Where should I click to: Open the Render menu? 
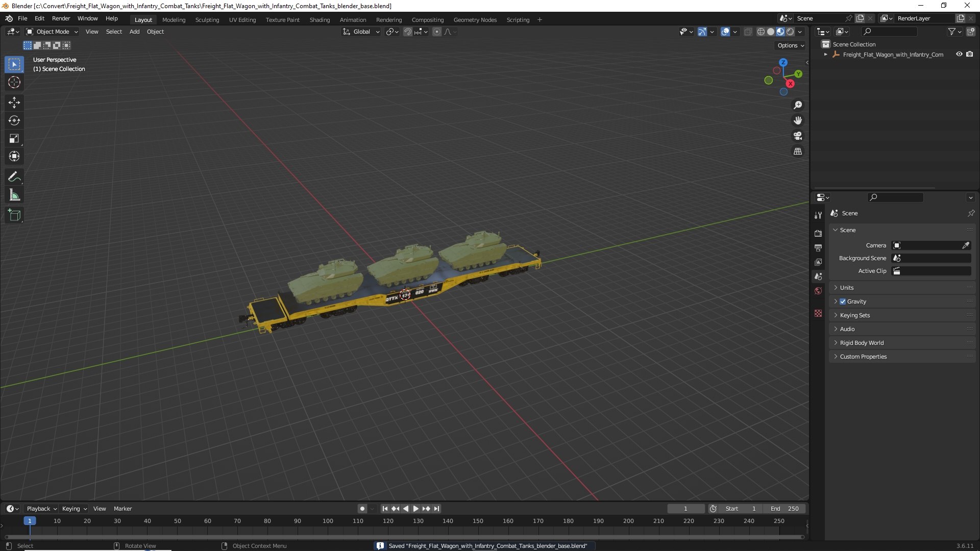point(61,18)
